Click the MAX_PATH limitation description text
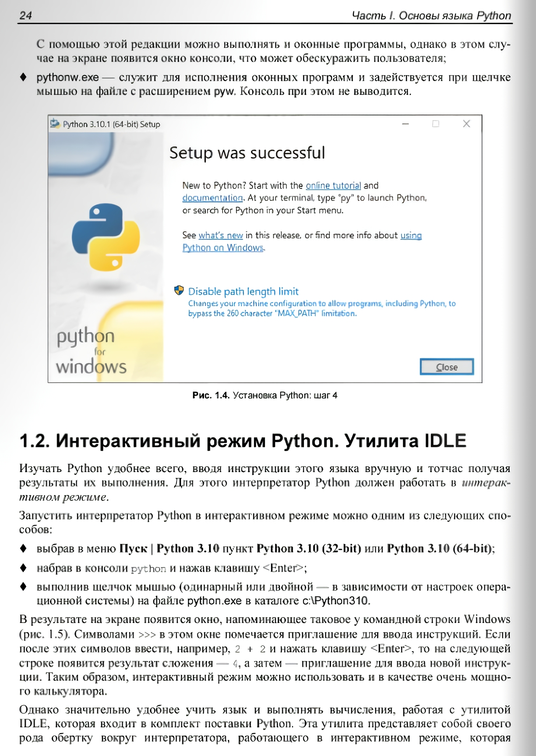Viewport: 536px width, 756px height. (x=322, y=308)
